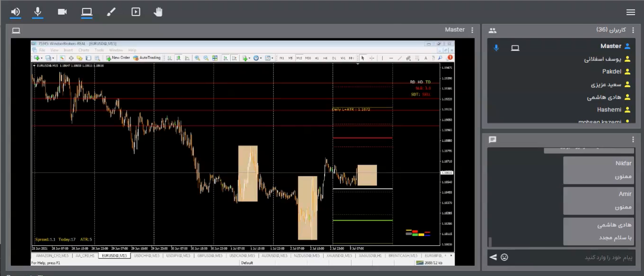The height and width of the screenshot is (276, 644).
Task: Open the hamburger main menu
Action: [x=630, y=12]
